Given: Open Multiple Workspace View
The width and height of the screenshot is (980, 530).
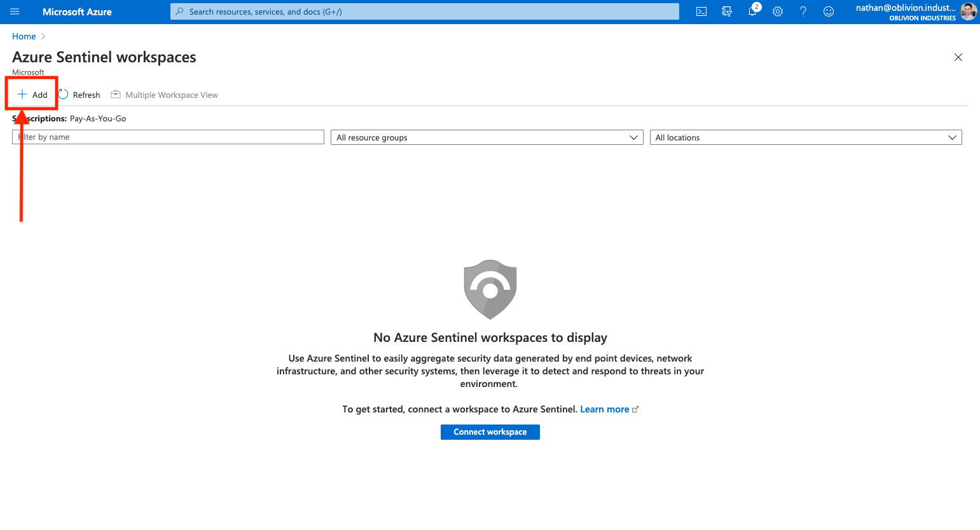Looking at the screenshot, I should tap(165, 95).
